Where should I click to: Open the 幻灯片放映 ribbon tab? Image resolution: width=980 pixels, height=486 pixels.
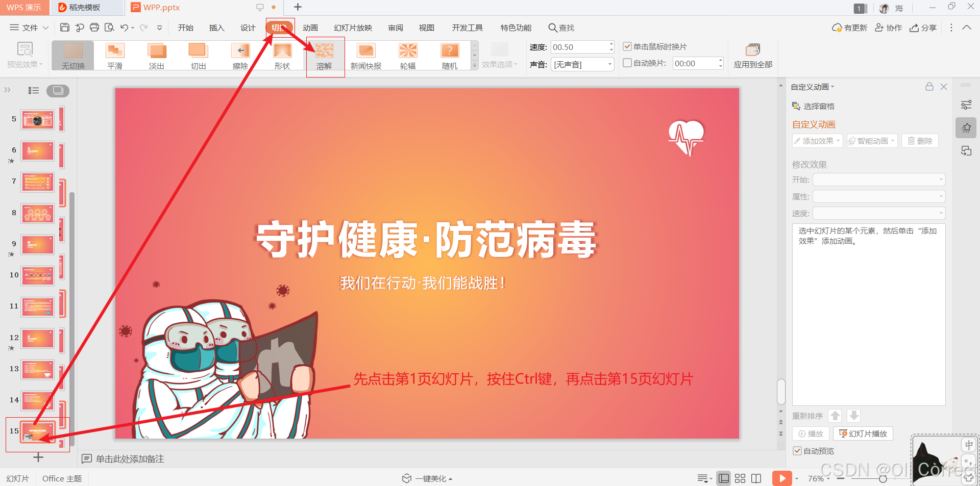[x=353, y=28]
